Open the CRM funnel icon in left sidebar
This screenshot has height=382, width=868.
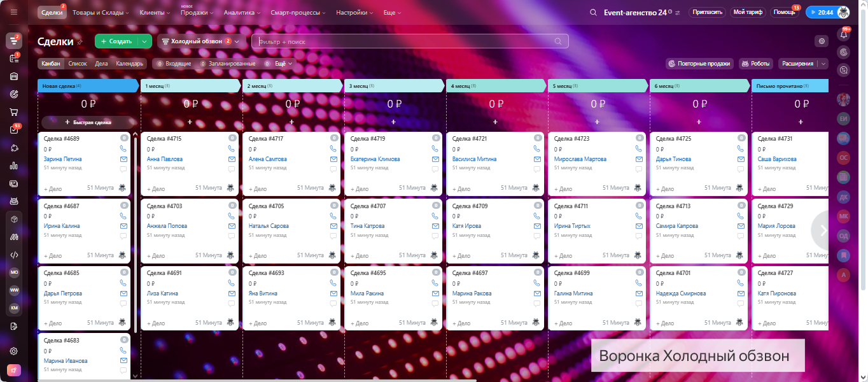pos(14,41)
